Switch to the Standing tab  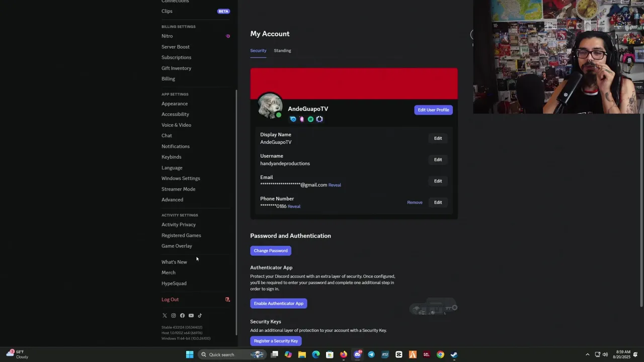click(x=282, y=51)
